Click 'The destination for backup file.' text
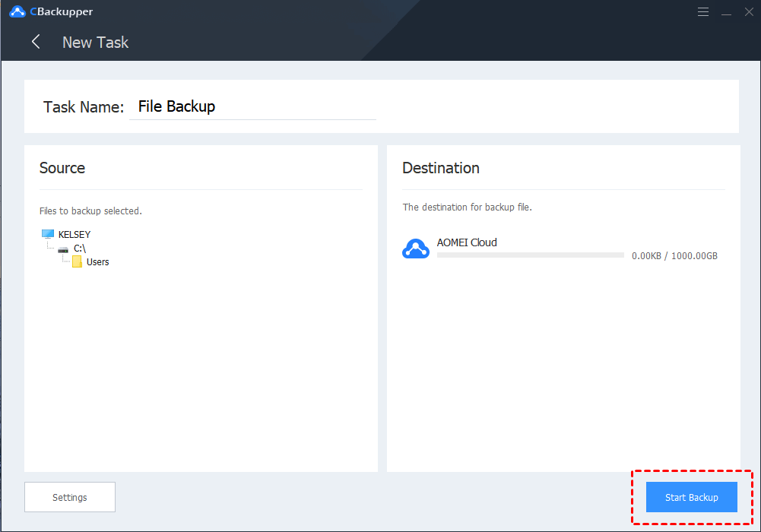This screenshot has height=532, width=761. point(468,207)
